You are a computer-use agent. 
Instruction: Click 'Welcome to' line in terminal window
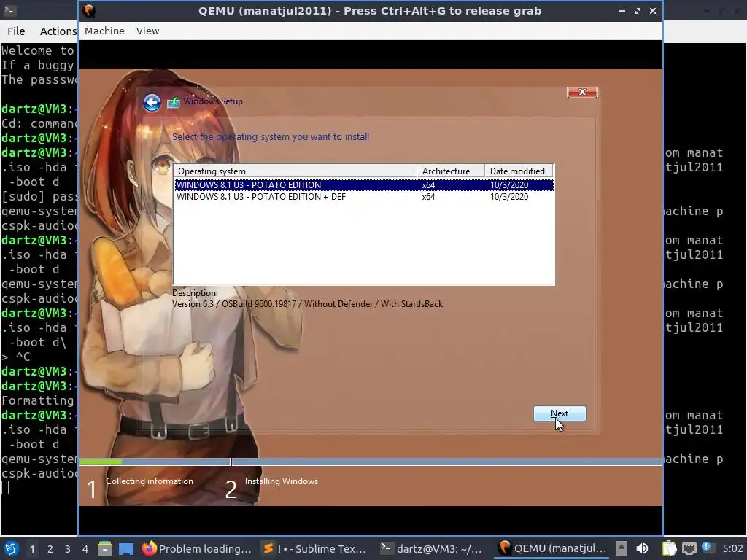[x=38, y=50]
